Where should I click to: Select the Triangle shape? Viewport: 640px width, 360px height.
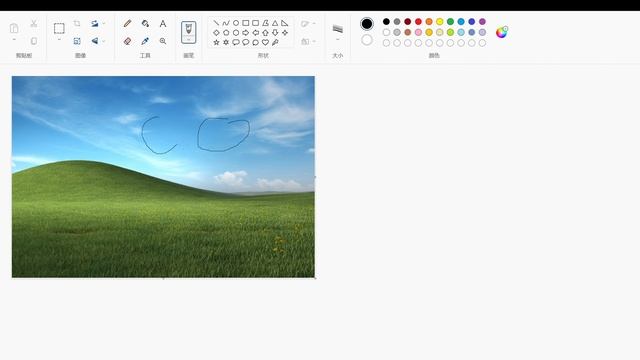[x=275, y=23]
